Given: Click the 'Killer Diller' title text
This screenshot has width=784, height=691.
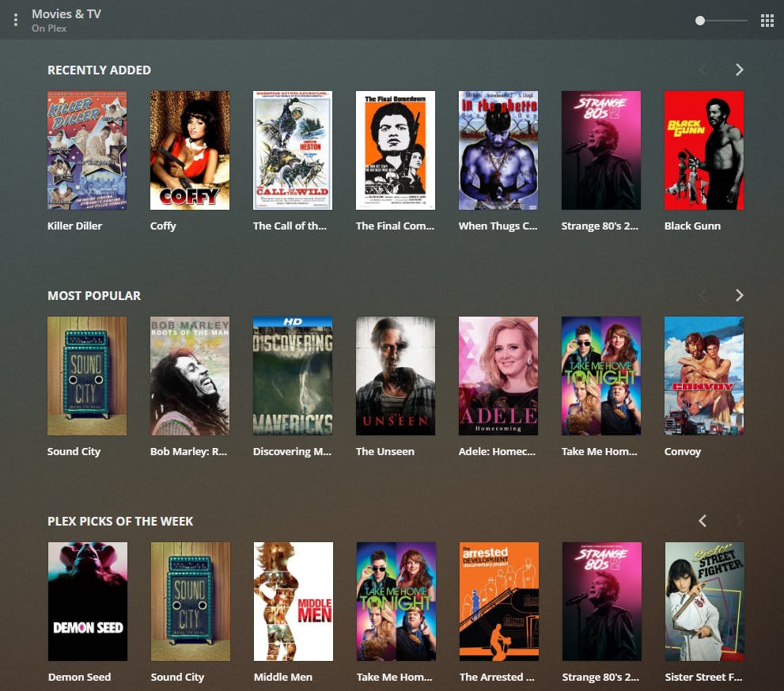Looking at the screenshot, I should tap(74, 226).
